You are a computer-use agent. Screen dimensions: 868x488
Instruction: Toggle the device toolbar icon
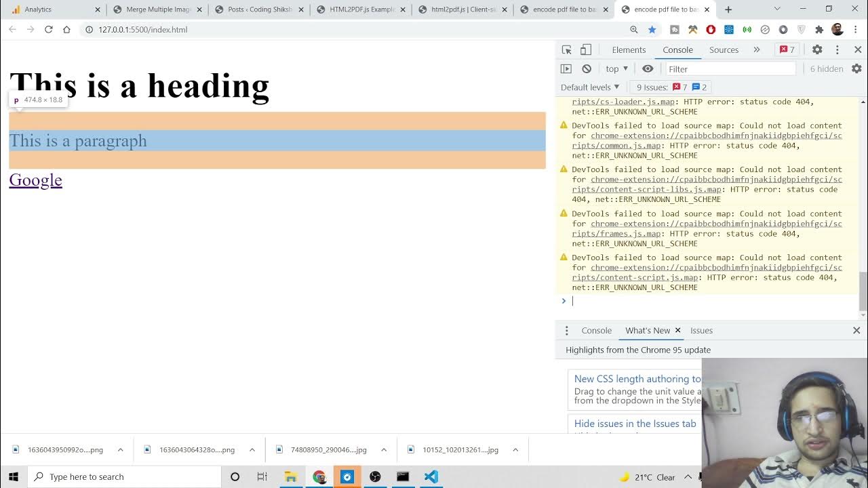[x=586, y=49]
